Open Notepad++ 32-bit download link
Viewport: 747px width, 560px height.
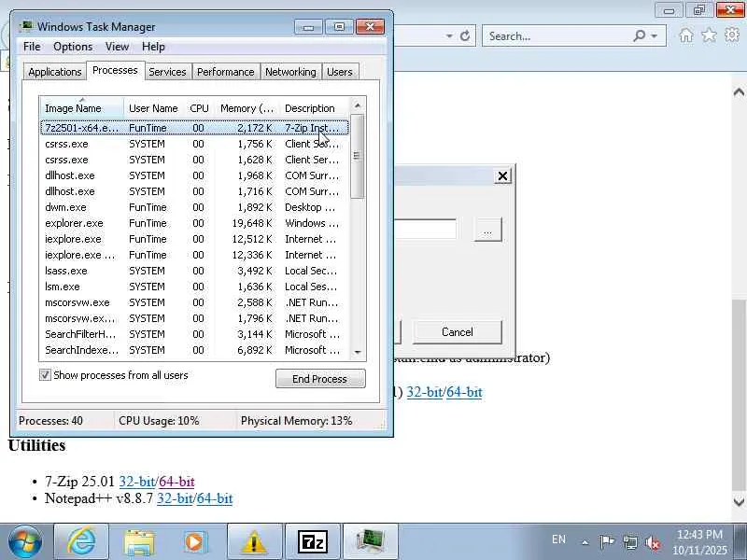click(x=175, y=498)
